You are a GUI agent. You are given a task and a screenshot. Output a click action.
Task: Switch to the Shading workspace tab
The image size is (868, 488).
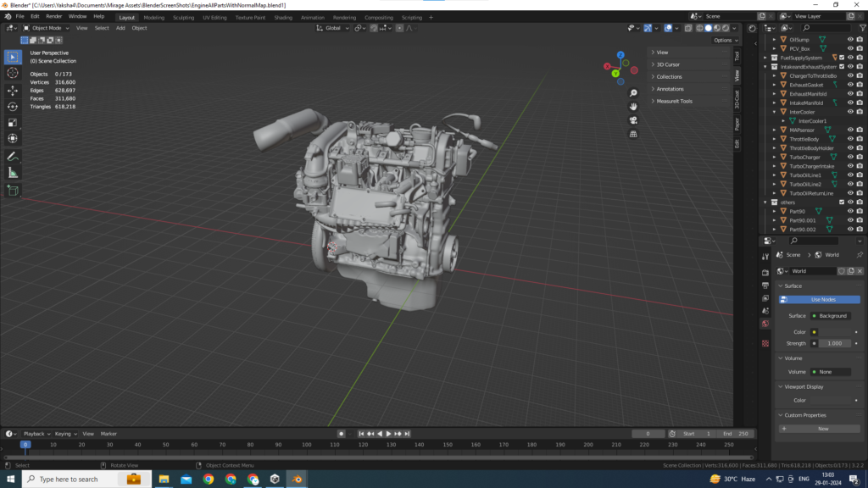click(284, 16)
